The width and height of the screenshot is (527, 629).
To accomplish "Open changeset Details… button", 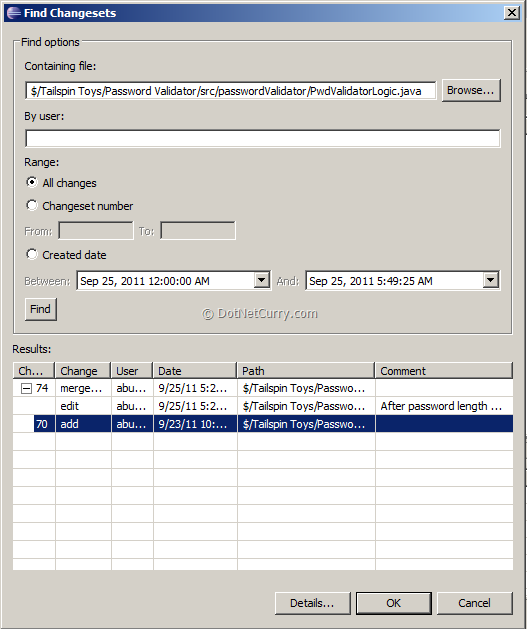I will 312,603.
